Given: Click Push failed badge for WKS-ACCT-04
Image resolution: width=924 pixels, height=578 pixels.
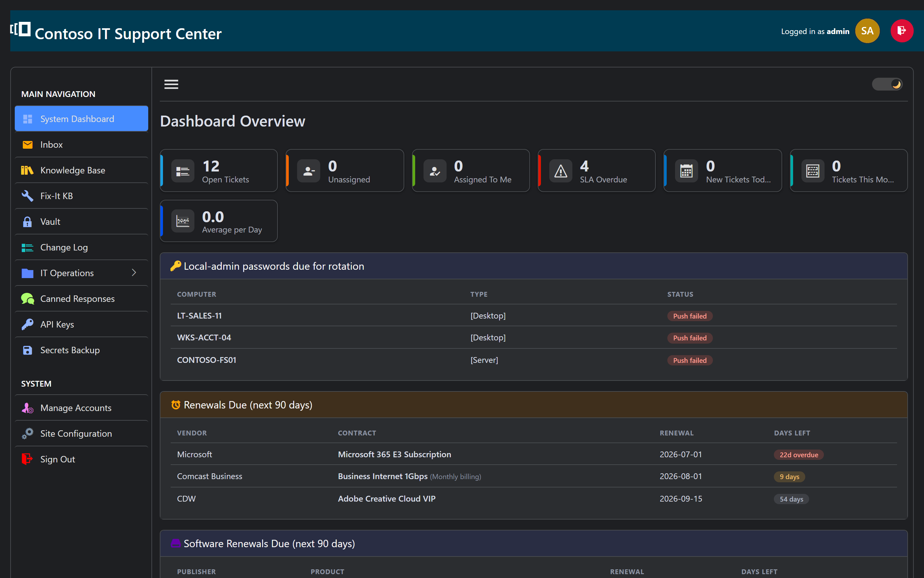Looking at the screenshot, I should click(689, 338).
